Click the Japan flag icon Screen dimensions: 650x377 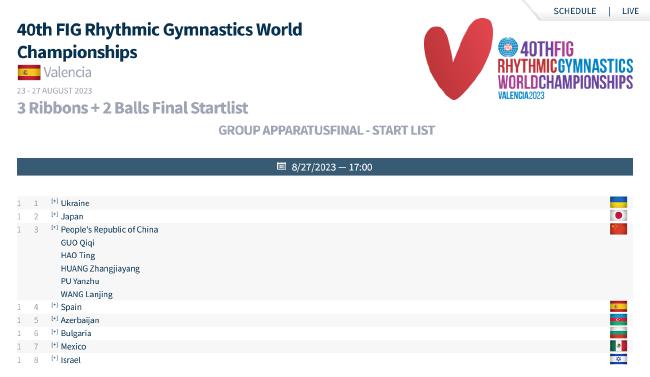(618, 216)
